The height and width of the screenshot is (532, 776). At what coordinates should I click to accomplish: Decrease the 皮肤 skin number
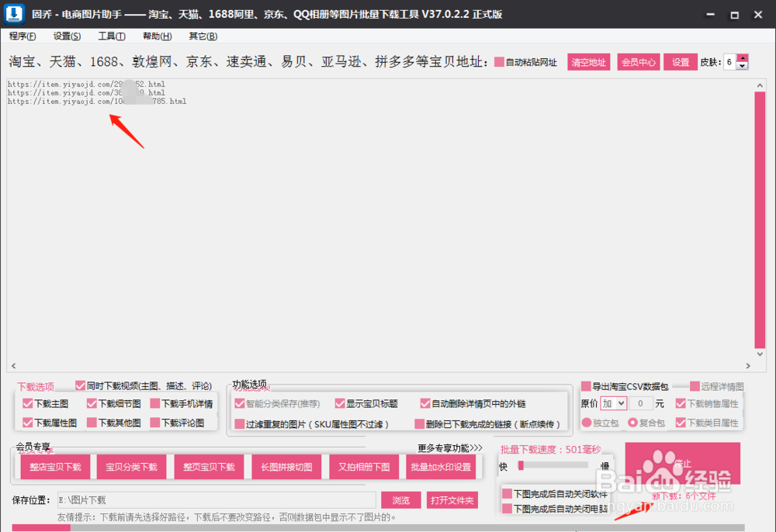coord(742,66)
